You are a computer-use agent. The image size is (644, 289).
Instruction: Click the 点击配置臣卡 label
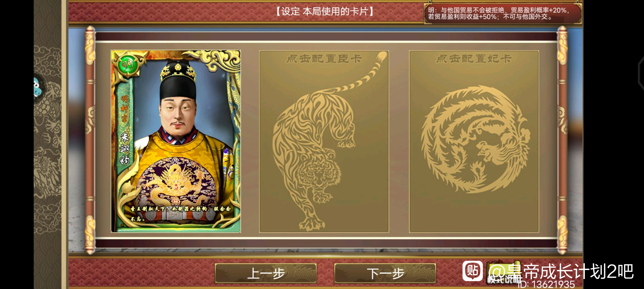coord(324,59)
